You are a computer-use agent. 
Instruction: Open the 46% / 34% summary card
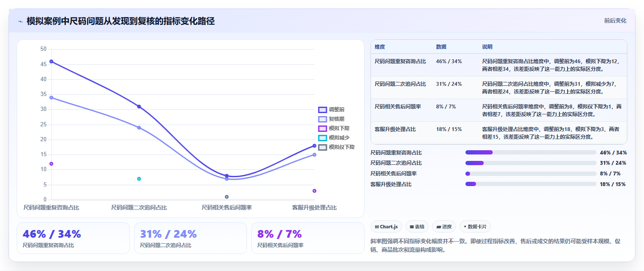73,238
